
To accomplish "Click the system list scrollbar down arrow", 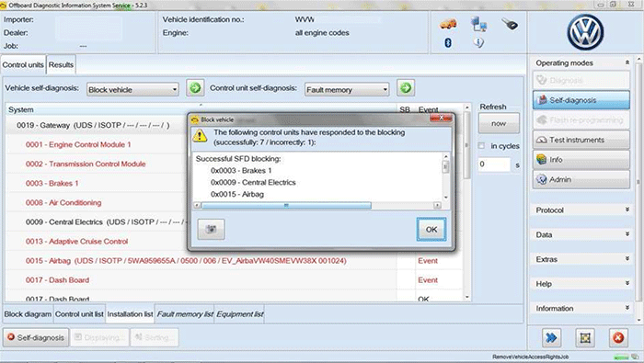I will pyautogui.click(x=467, y=297).
